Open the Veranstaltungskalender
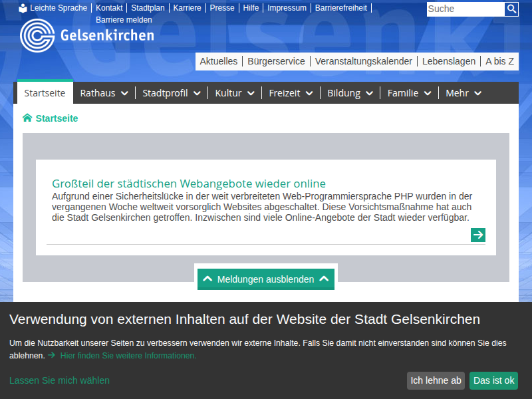 tap(363, 61)
